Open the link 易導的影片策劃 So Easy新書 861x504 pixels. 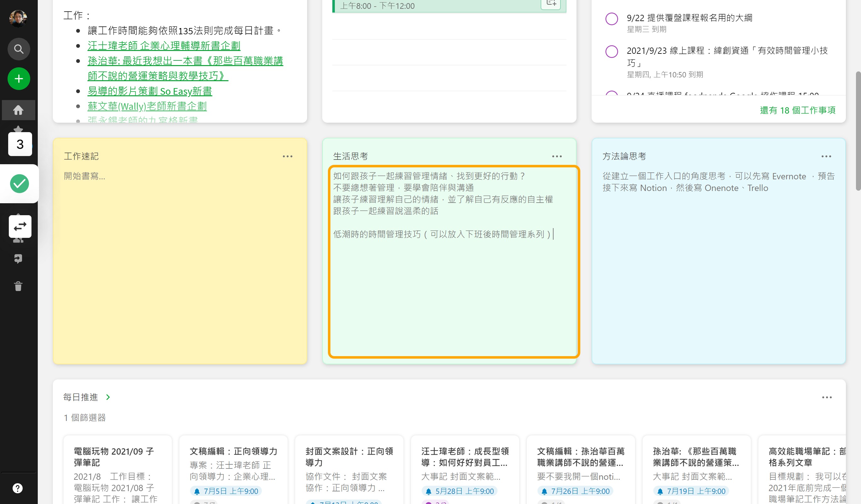pos(150,91)
